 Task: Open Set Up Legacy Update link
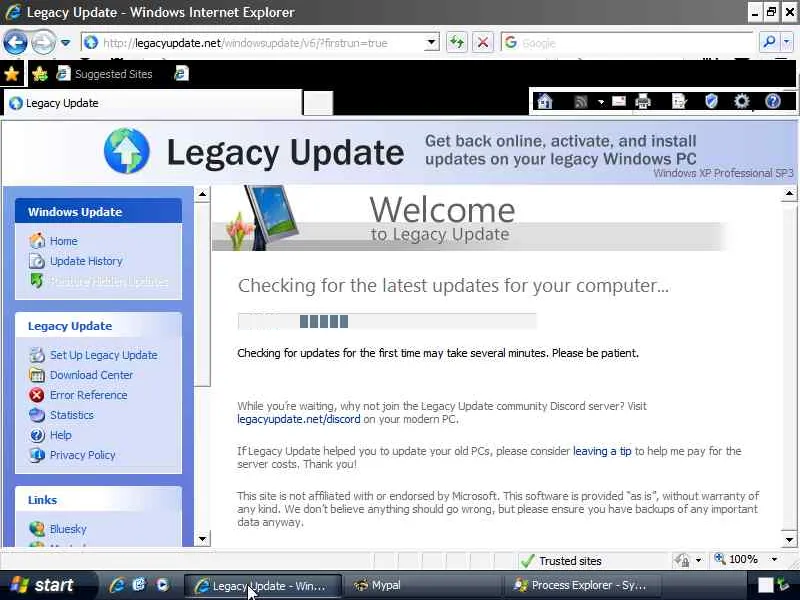tap(104, 355)
